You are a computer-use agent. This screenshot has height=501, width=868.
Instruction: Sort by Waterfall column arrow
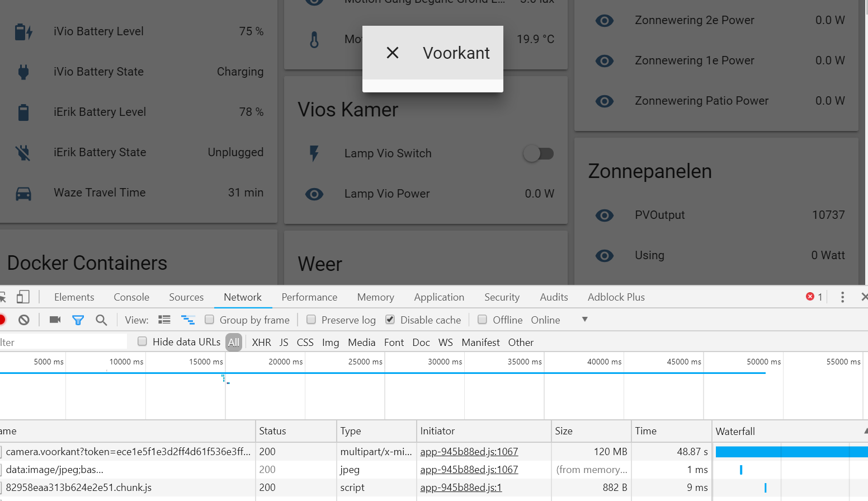point(865,431)
